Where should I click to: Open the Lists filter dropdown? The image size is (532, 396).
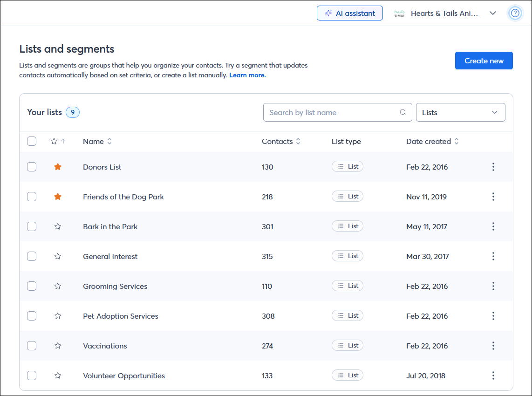point(460,112)
